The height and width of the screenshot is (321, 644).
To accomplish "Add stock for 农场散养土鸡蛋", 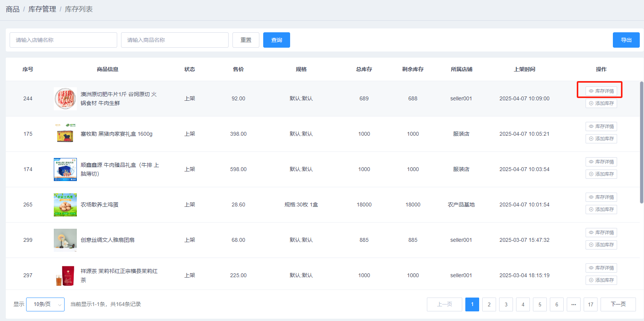I will (x=601, y=210).
